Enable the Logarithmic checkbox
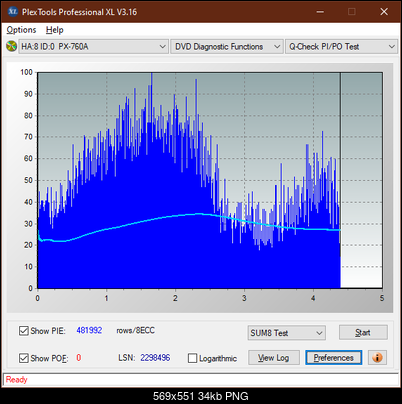This screenshot has height=404, width=402. [x=192, y=358]
